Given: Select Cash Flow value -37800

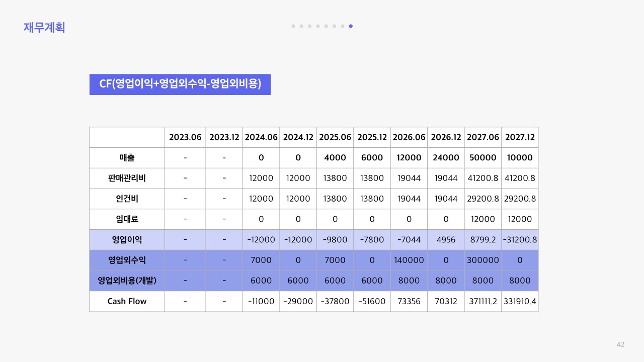Looking at the screenshot, I should [335, 302].
